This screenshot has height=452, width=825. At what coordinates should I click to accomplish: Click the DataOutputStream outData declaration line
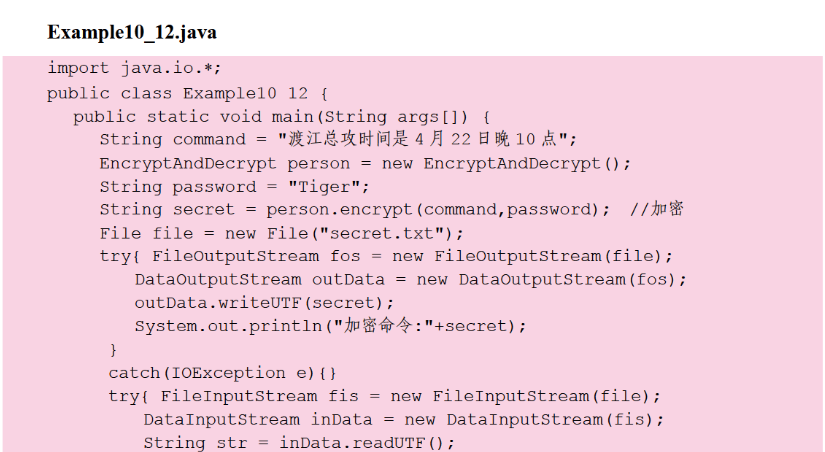[x=411, y=279]
